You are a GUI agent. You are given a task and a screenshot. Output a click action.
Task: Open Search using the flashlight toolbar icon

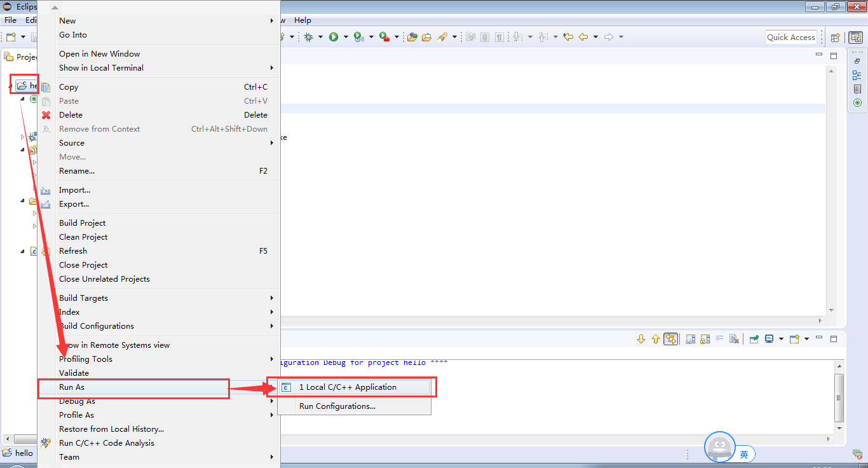[x=442, y=36]
